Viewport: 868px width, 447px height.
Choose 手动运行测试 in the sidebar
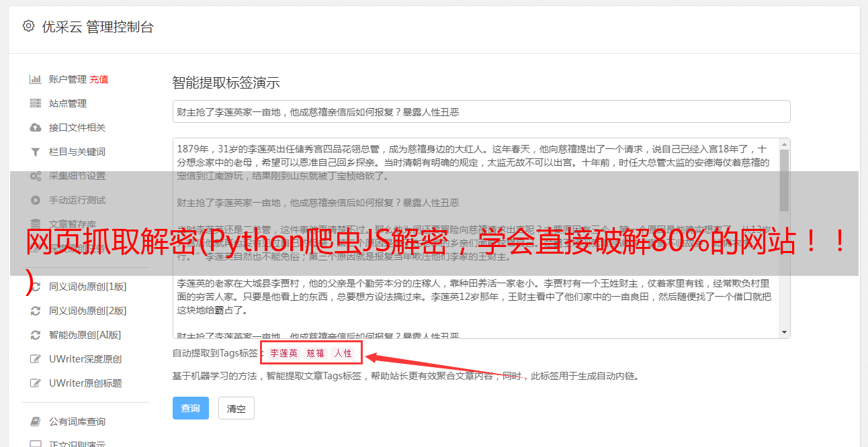[x=77, y=200]
